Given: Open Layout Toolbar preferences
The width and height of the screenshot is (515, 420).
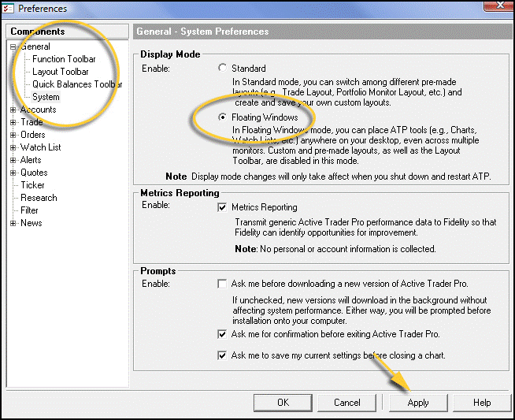Looking at the screenshot, I should (61, 72).
